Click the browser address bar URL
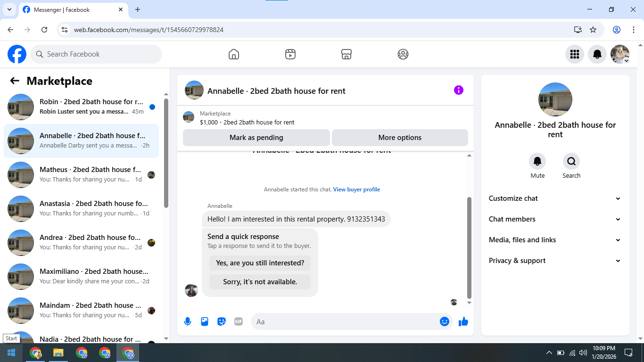The image size is (644, 362). click(x=149, y=30)
